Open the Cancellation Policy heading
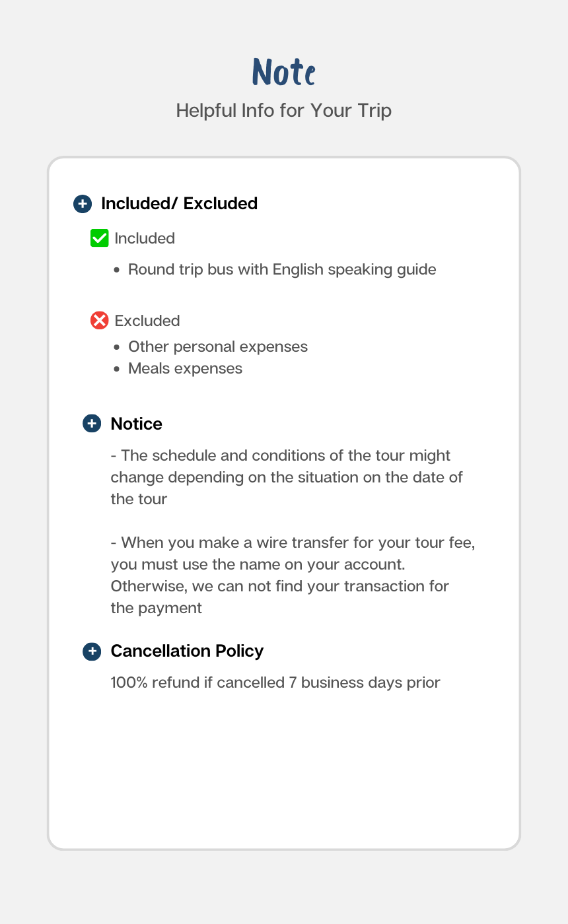Image resolution: width=568 pixels, height=924 pixels. [187, 651]
